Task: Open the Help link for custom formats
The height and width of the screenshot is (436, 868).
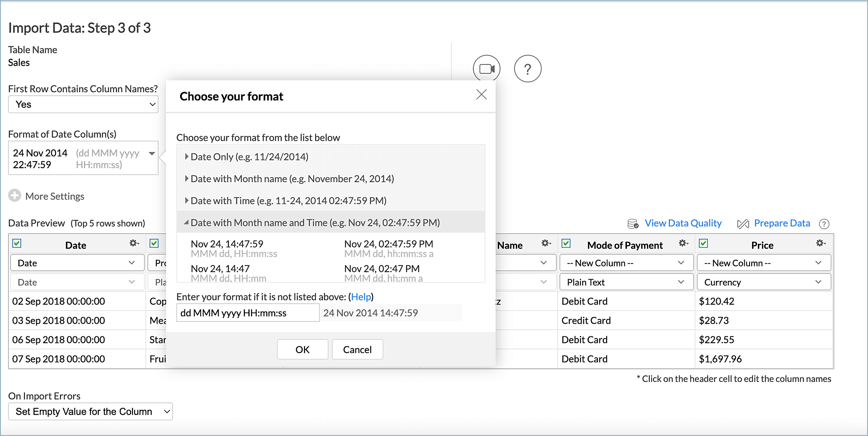Action: (x=361, y=297)
